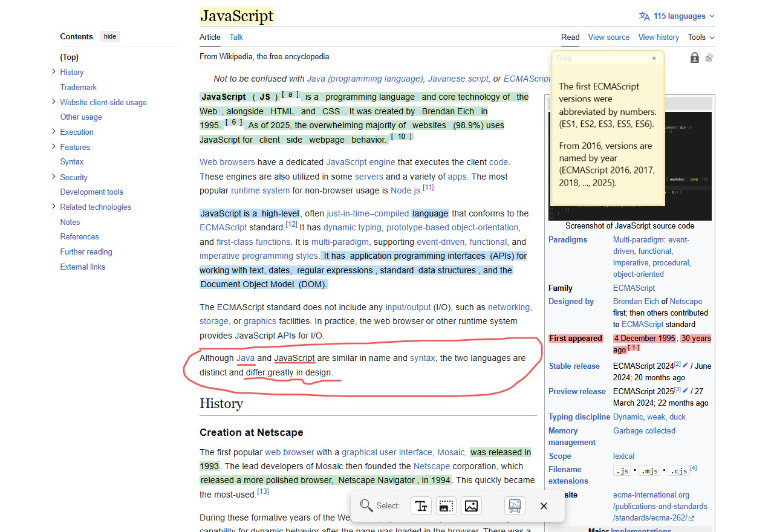Open the whiteboard icon in the Select toolbar
Viewport: 774px width, 532px height.
click(515, 505)
